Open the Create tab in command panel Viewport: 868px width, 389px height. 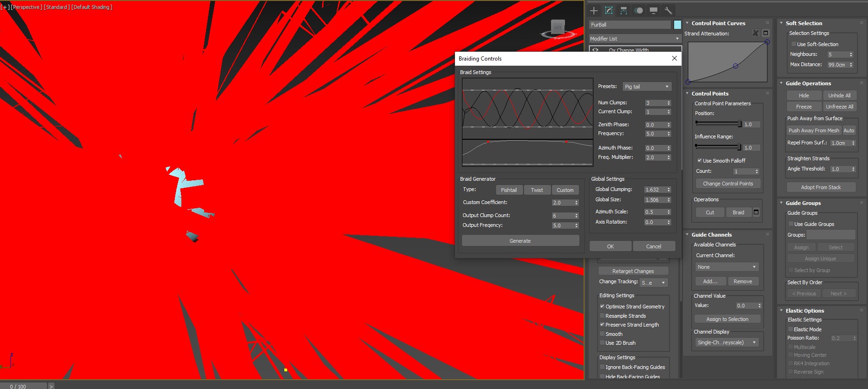pyautogui.click(x=594, y=11)
